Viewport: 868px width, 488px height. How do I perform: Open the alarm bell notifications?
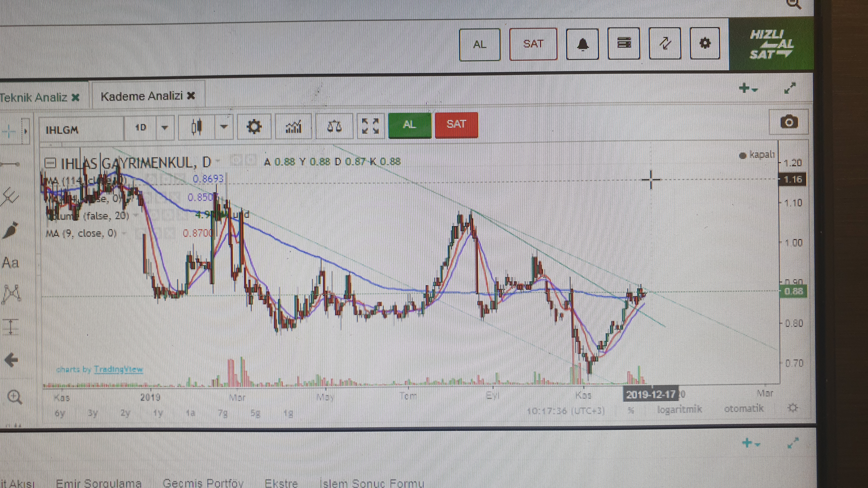582,44
